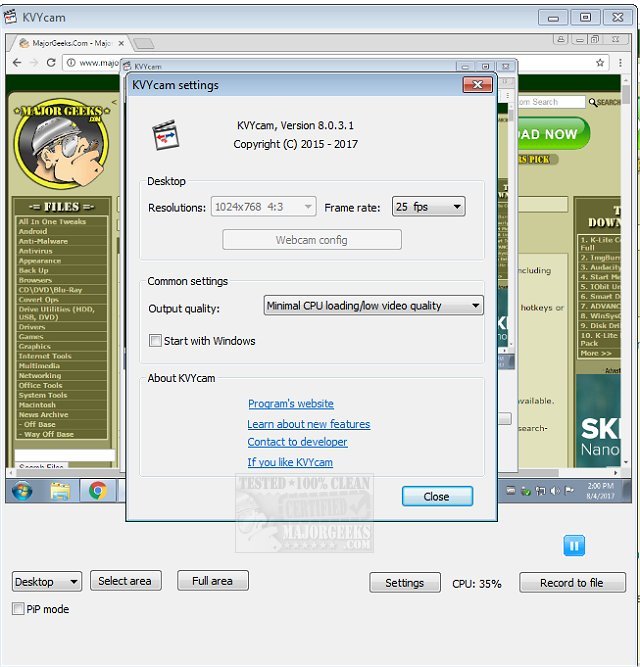This screenshot has width=640, height=667.
Task: Click the MajorGeeks logo image
Action: 62,146
